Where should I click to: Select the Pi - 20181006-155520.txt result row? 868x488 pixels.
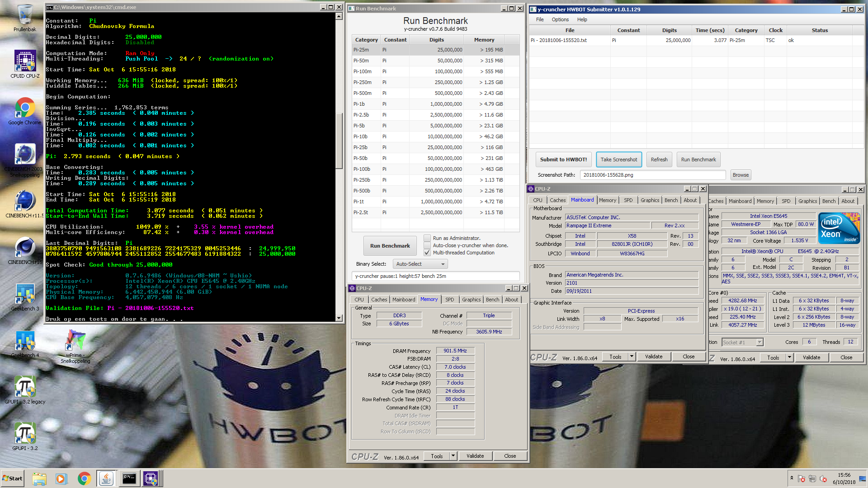pyautogui.click(x=696, y=40)
